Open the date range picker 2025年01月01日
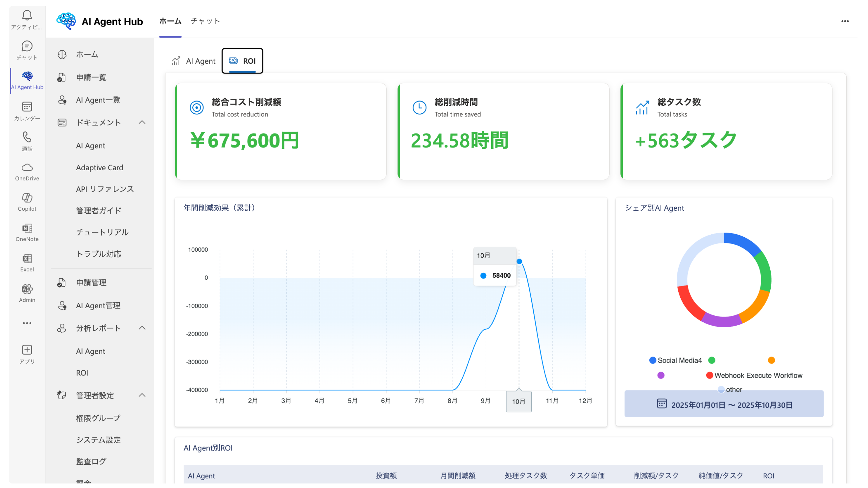Image resolution: width=868 pixels, height=488 pixels. 724,405
